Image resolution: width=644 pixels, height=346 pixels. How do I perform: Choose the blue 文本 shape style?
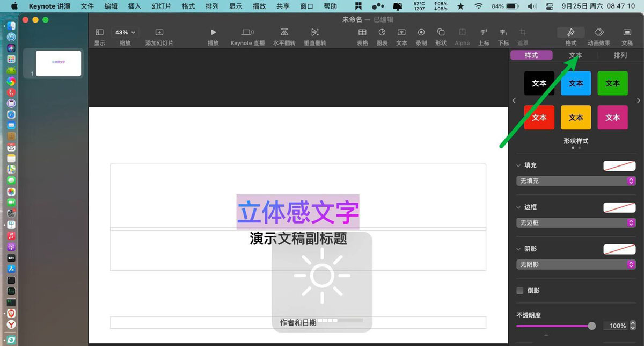(576, 83)
